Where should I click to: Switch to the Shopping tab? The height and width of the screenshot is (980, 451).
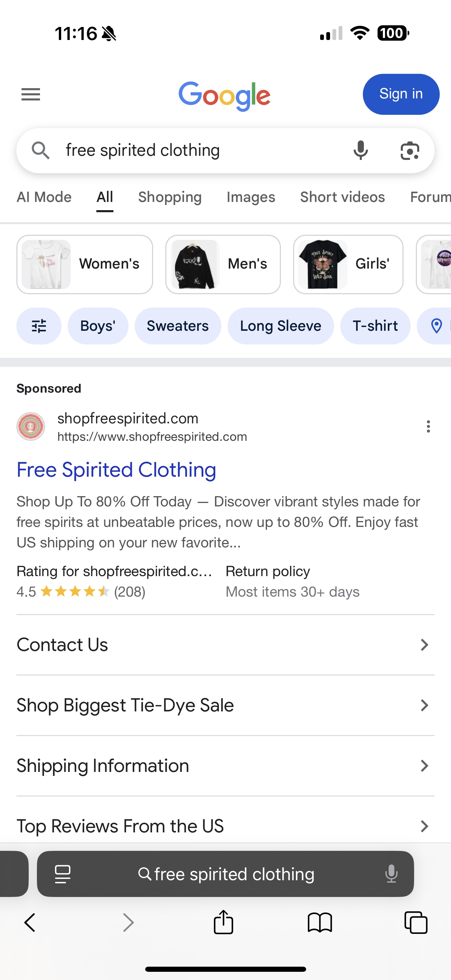[x=169, y=197]
